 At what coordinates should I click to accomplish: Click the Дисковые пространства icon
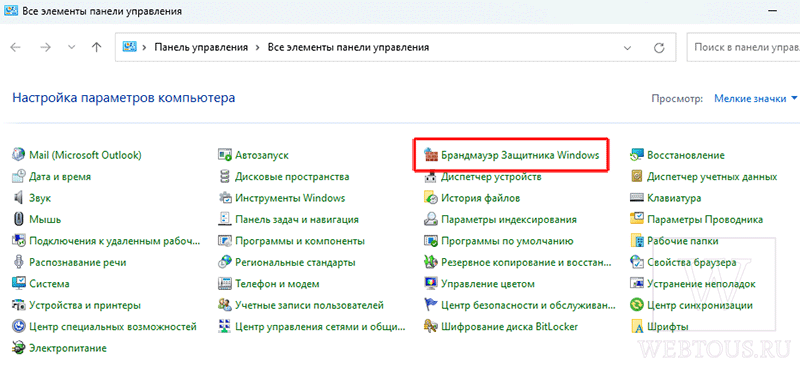(x=224, y=177)
